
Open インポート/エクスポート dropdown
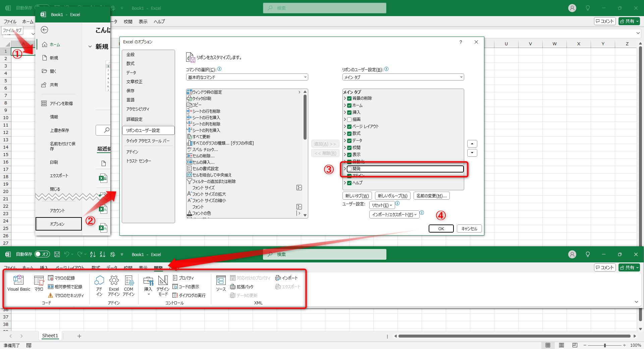click(x=394, y=214)
